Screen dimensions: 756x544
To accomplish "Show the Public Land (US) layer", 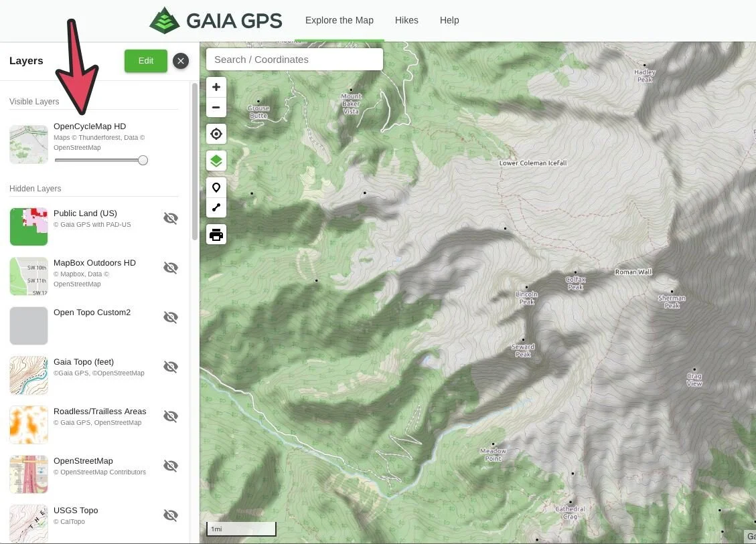I will pyautogui.click(x=171, y=218).
